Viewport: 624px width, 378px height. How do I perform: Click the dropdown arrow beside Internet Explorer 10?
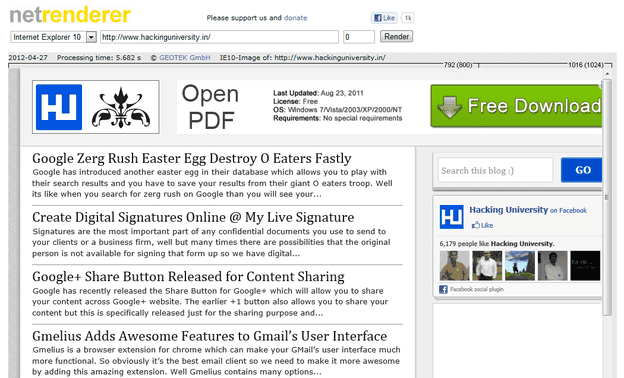click(92, 37)
